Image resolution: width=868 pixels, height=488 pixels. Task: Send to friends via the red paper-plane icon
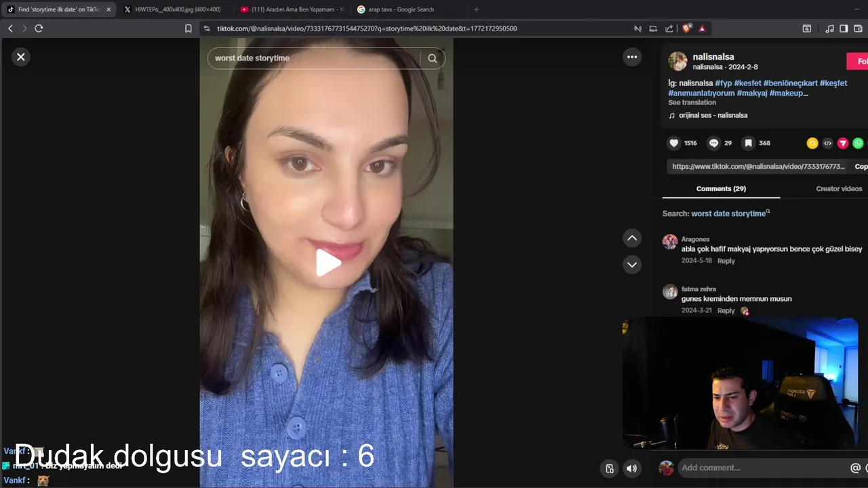pyautogui.click(x=843, y=143)
